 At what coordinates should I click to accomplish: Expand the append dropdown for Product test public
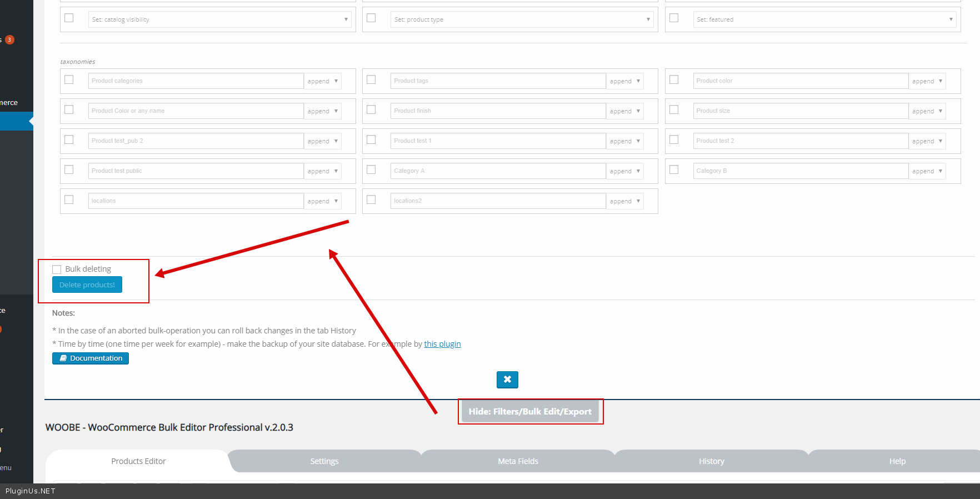(x=322, y=171)
